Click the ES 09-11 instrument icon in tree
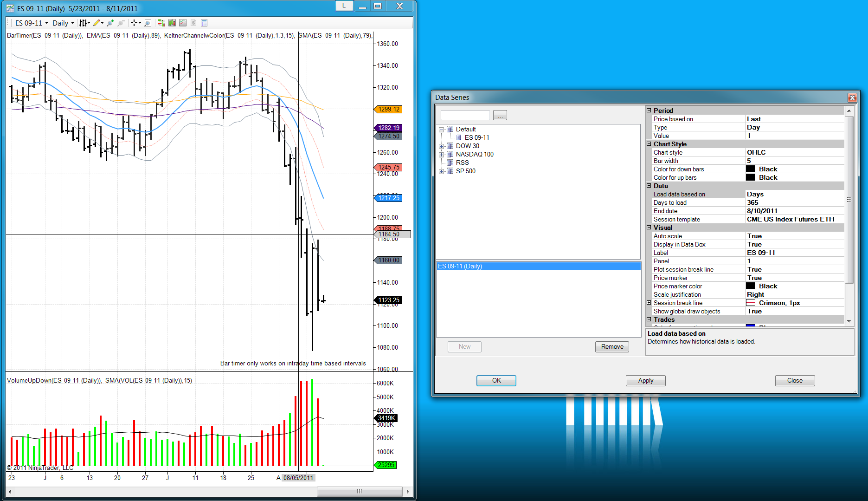 (x=459, y=137)
